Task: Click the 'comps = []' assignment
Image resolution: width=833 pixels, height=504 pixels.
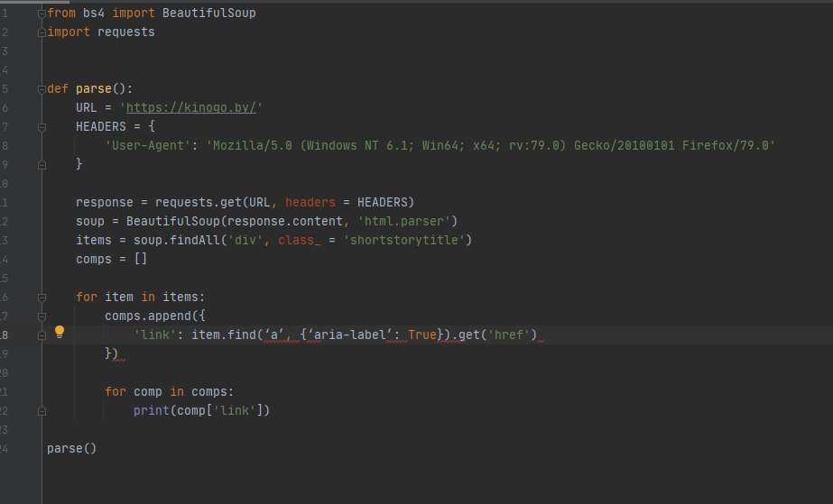Action: click(x=112, y=259)
